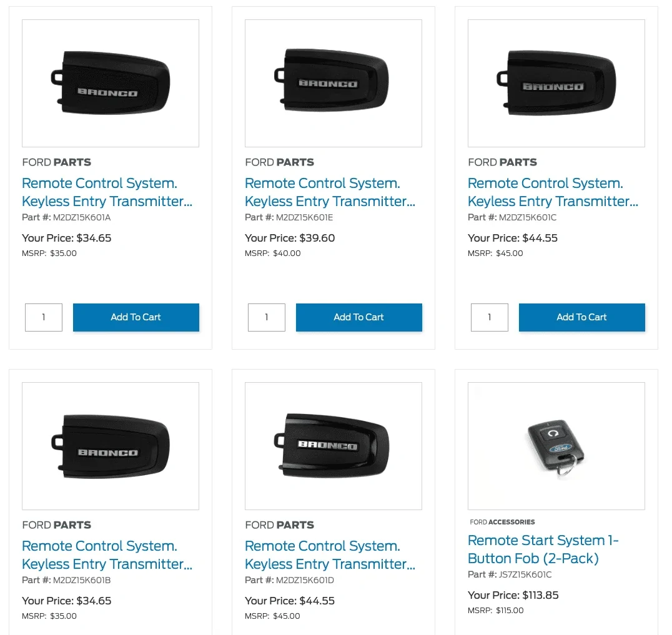672x635 pixels.
Task: Add the $39.60 M2DZ15K601E part to cart
Action: point(358,317)
